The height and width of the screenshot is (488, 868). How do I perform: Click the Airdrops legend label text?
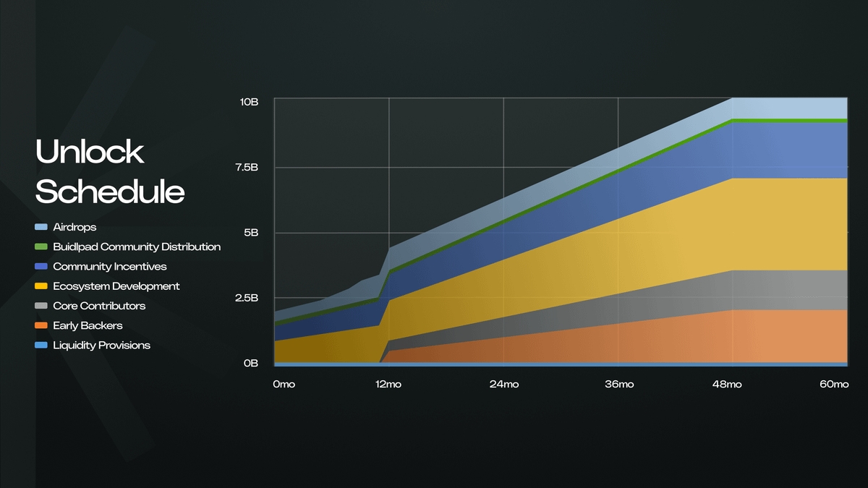point(75,228)
